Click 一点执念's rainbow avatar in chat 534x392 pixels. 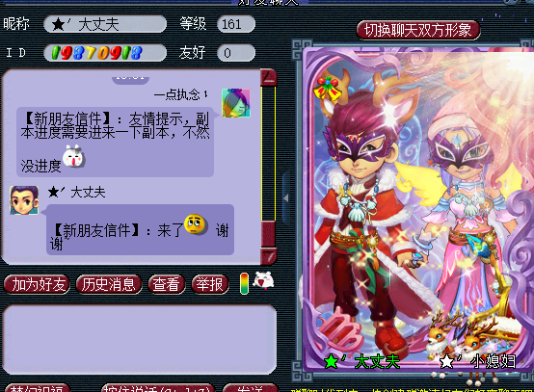pos(236,103)
